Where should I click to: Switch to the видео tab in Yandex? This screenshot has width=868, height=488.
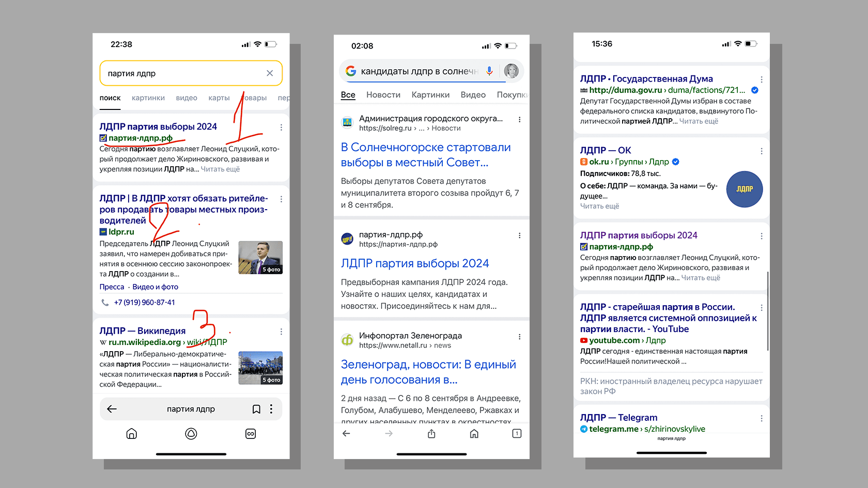187,98
